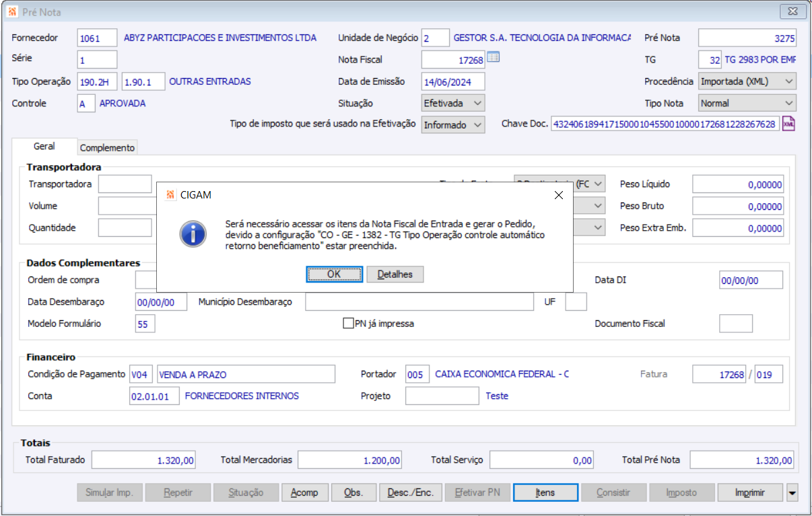Viewport: 812px width, 516px height.
Task: Click the Fatura suffix field 019
Action: (769, 374)
